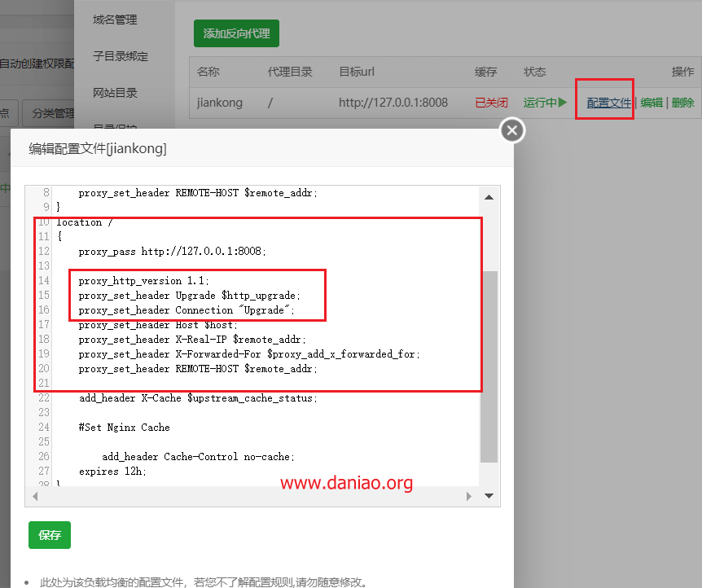The width and height of the screenshot is (702, 588).
Task: Delete the jiankong proxy via 删除
Action: pyautogui.click(x=682, y=103)
